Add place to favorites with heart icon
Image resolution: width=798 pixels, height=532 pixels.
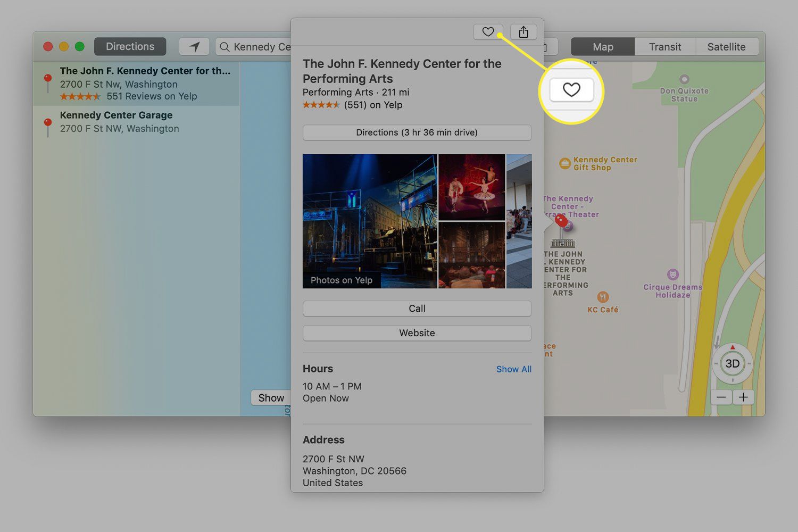[488, 32]
